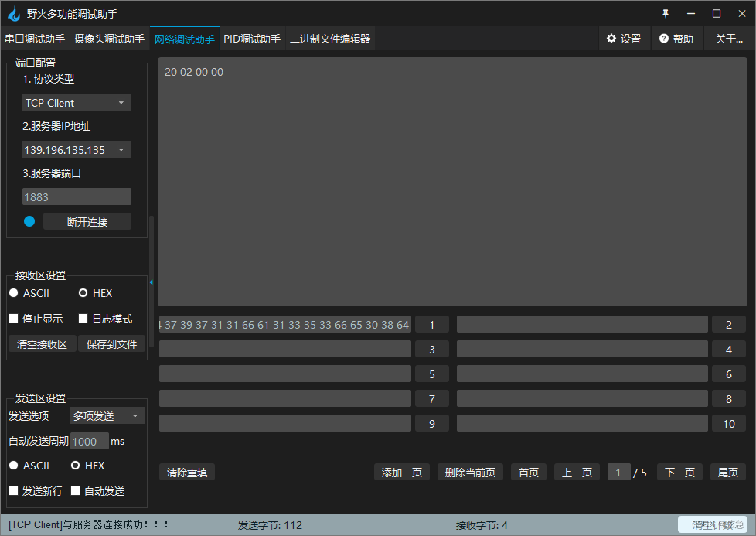Select ASCII in send settings
This screenshot has height=536, width=756.
[29, 466]
